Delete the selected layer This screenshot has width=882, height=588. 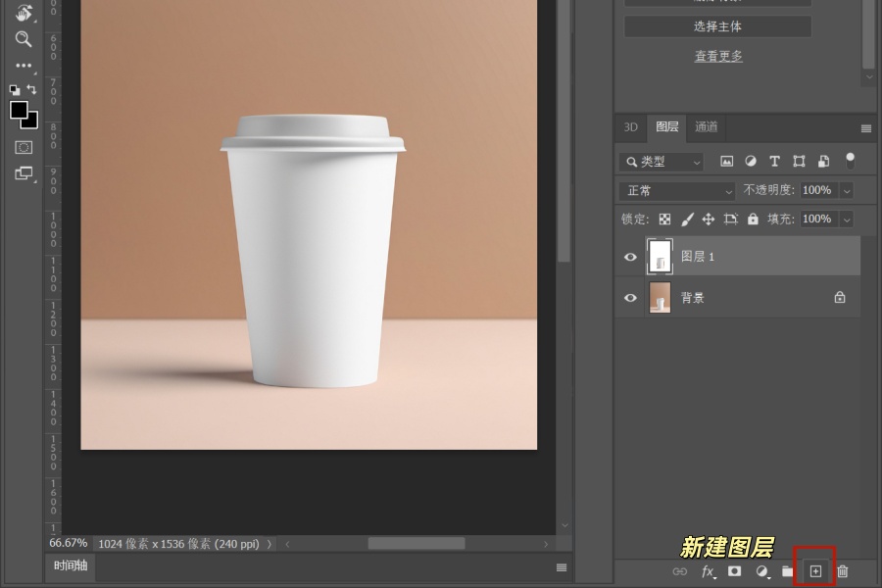842,571
